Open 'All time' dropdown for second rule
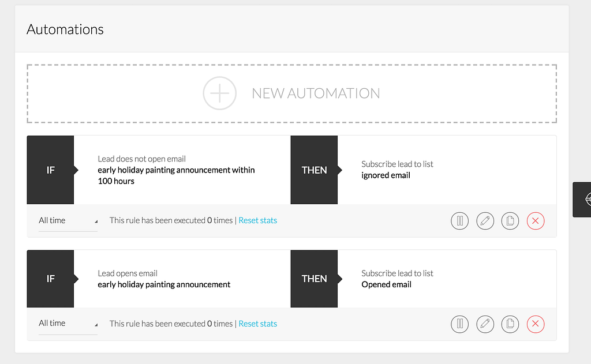This screenshot has height=364, width=591. pos(68,324)
